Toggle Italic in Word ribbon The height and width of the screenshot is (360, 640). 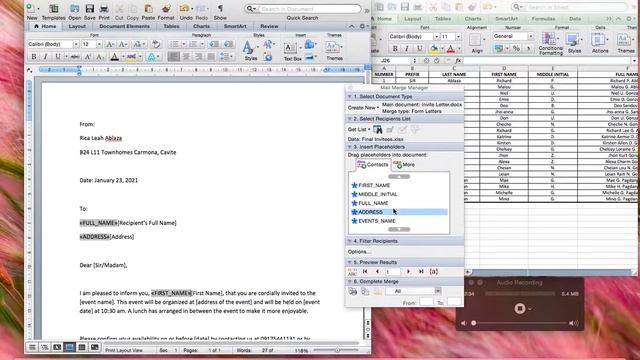pos(46,57)
